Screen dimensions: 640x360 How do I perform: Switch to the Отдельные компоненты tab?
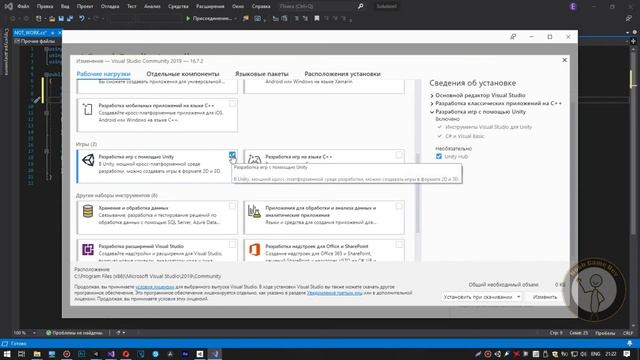tap(183, 74)
